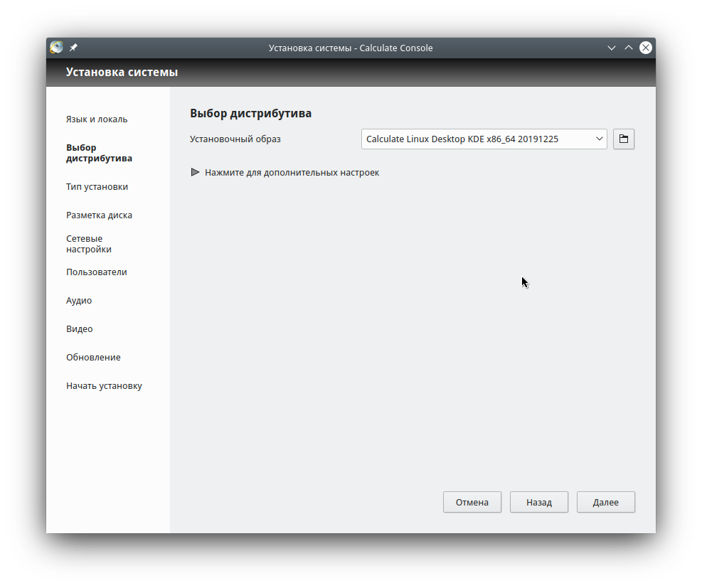
Task: Click the Далее button
Action: (606, 502)
